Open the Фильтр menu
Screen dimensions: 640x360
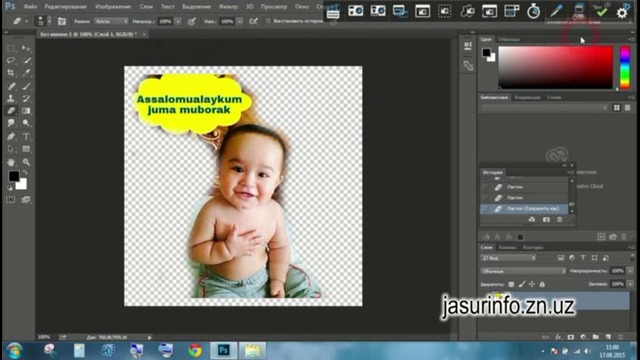(x=228, y=7)
